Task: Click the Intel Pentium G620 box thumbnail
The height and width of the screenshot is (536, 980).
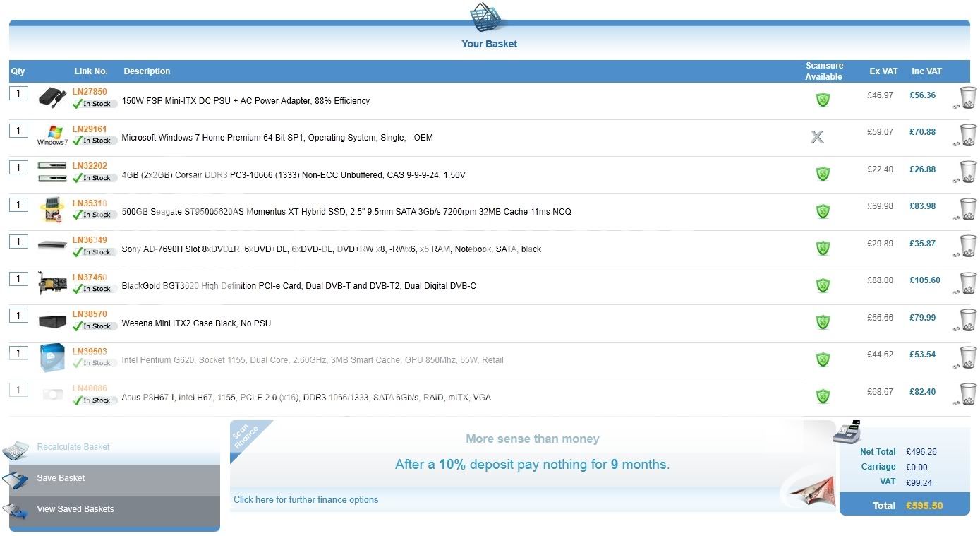Action: click(52, 358)
